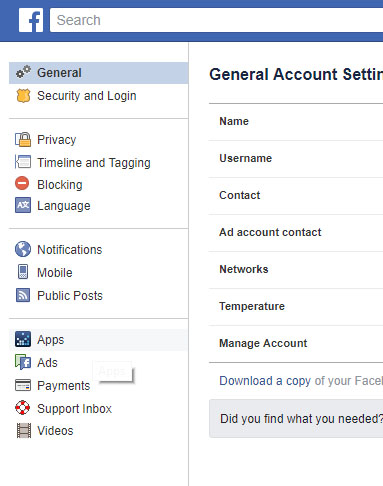The height and width of the screenshot is (486, 383).
Task: Click the Videos film strip icon
Action: point(24,430)
